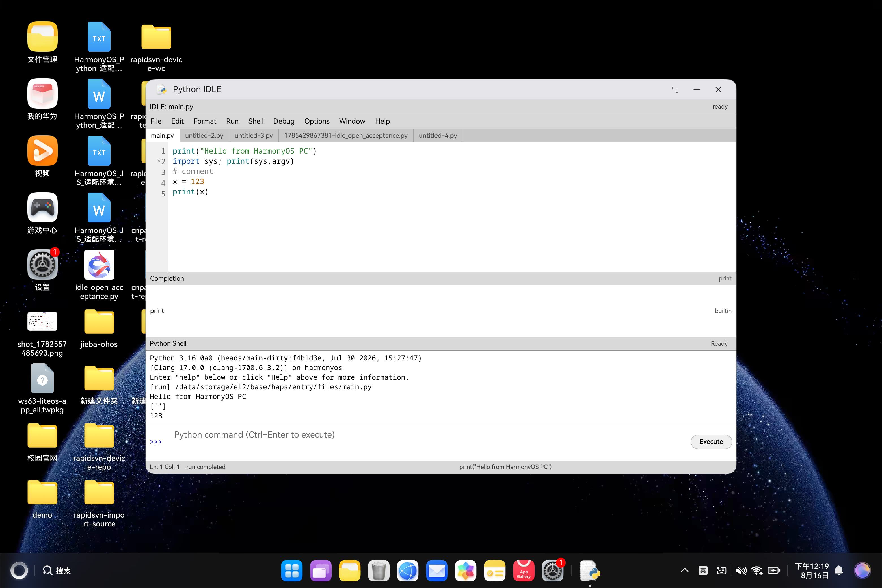Click the Ln: 1 Col: 1 status indicator

[x=165, y=467]
